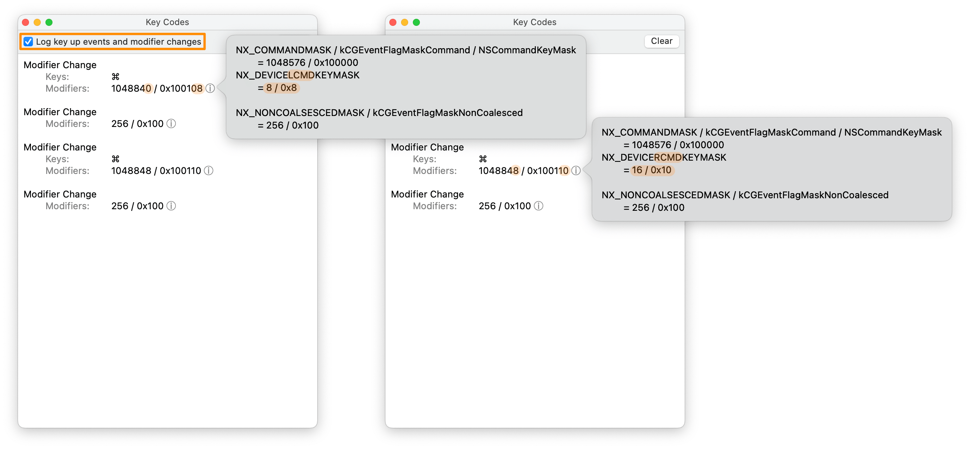
Task: Click the Key Codes title bar of left window
Action: click(x=168, y=22)
